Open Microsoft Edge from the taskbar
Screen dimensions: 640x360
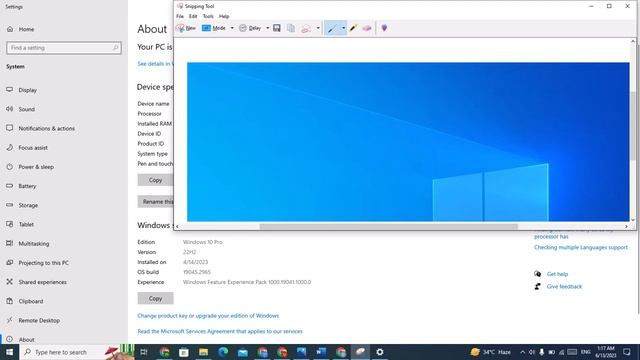(x=223, y=352)
